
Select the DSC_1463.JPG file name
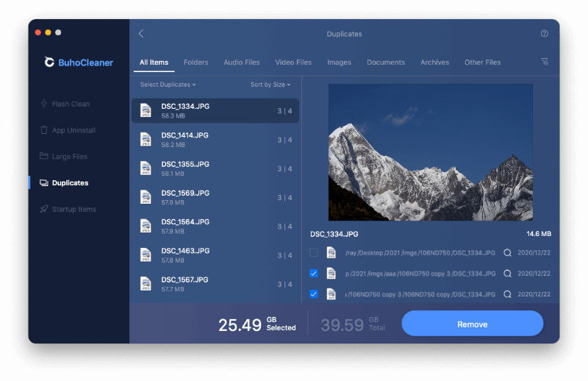185,251
